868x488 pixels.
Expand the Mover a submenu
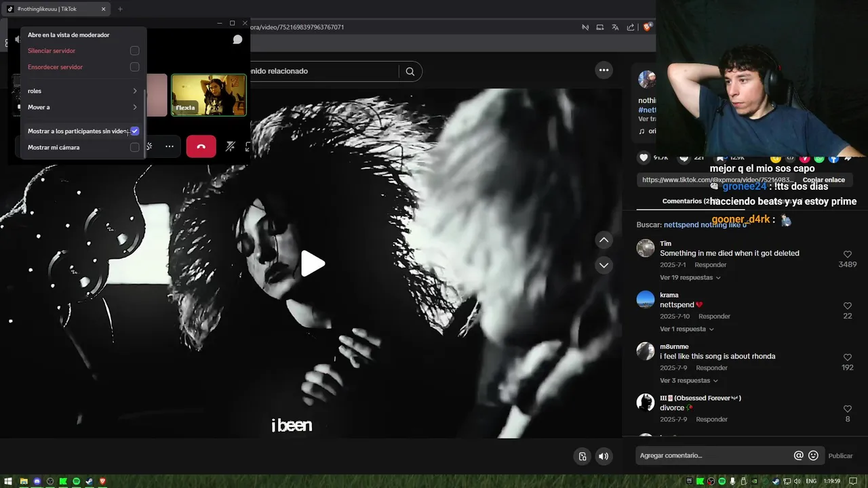coord(83,107)
